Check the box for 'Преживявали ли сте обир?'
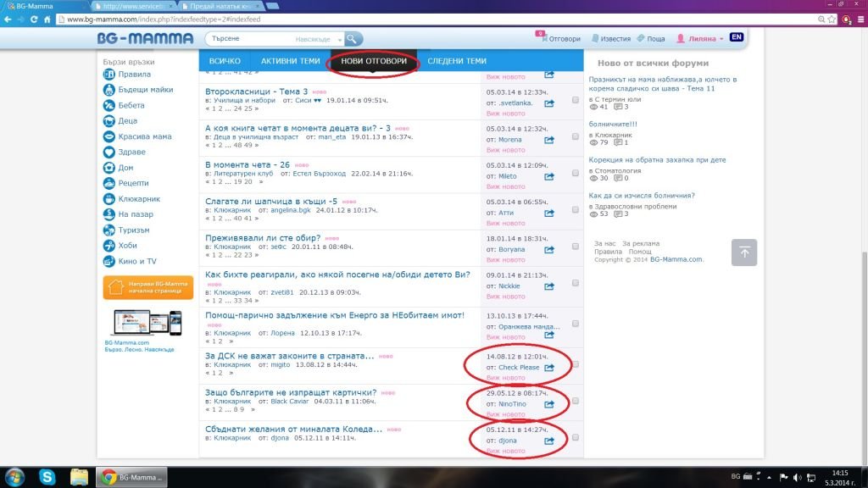Viewport: 868px width, 488px height. tap(576, 247)
